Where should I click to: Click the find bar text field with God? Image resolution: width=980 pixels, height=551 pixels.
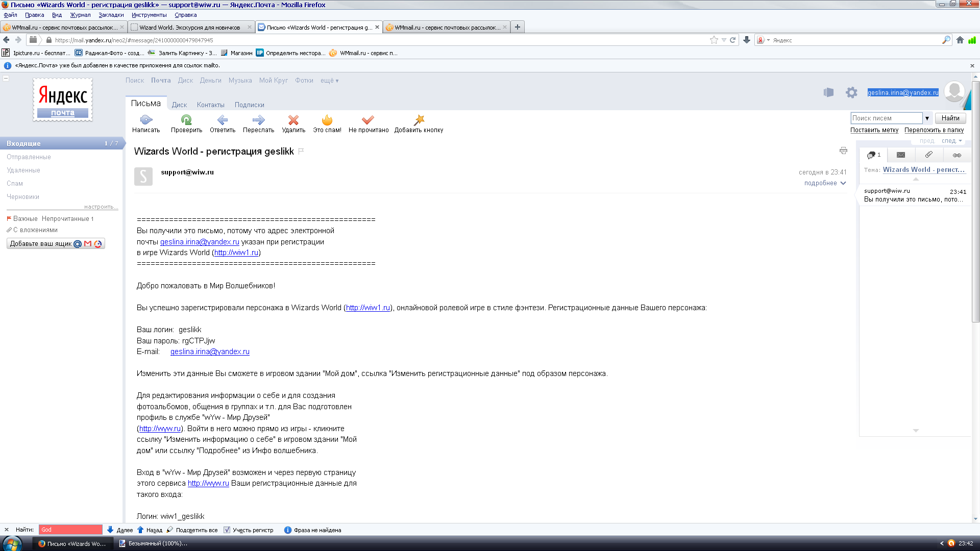pos(70,530)
